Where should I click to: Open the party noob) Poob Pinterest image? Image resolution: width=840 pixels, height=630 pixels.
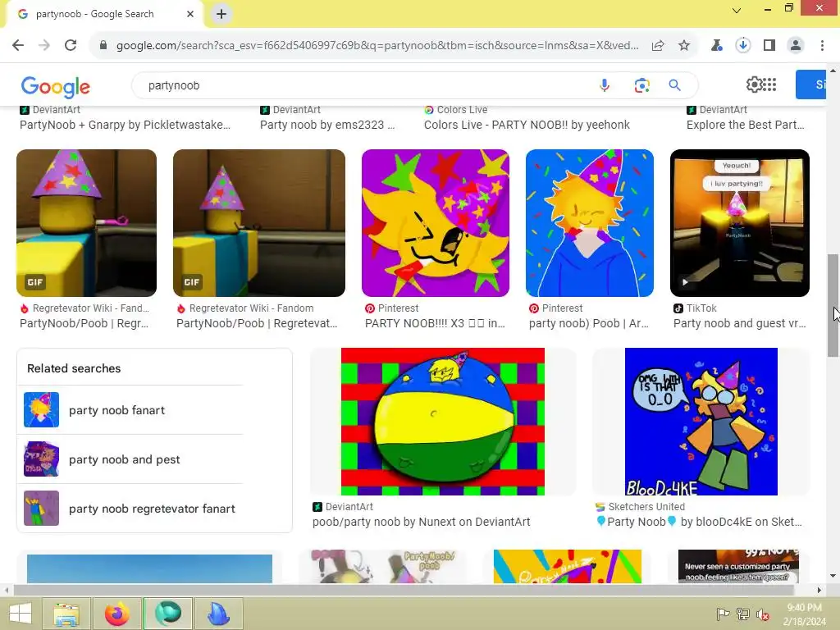(x=590, y=223)
